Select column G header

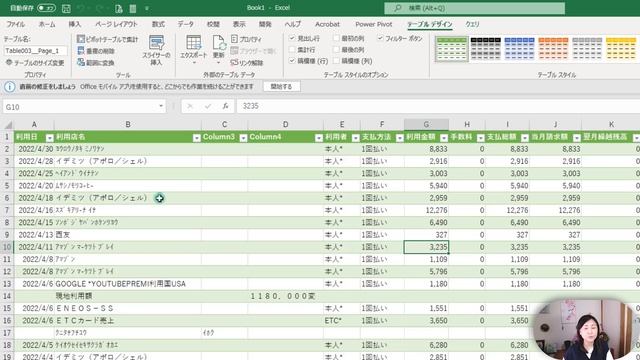tap(426, 124)
